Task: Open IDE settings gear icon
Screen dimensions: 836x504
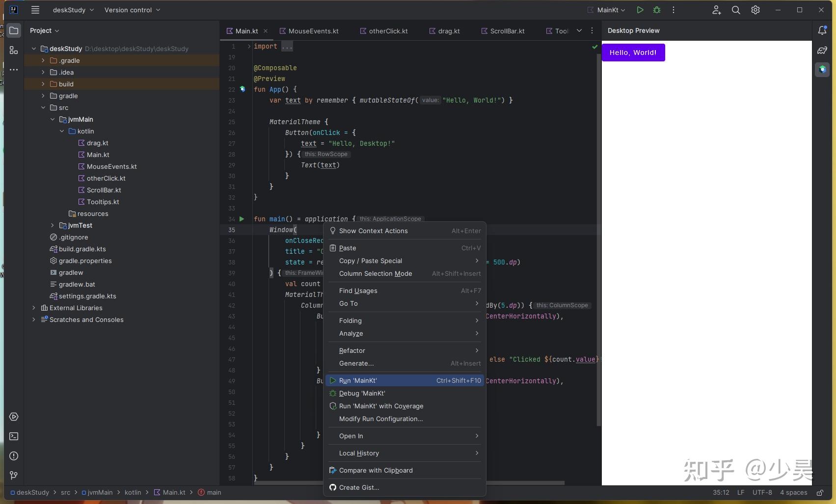Action: (755, 10)
